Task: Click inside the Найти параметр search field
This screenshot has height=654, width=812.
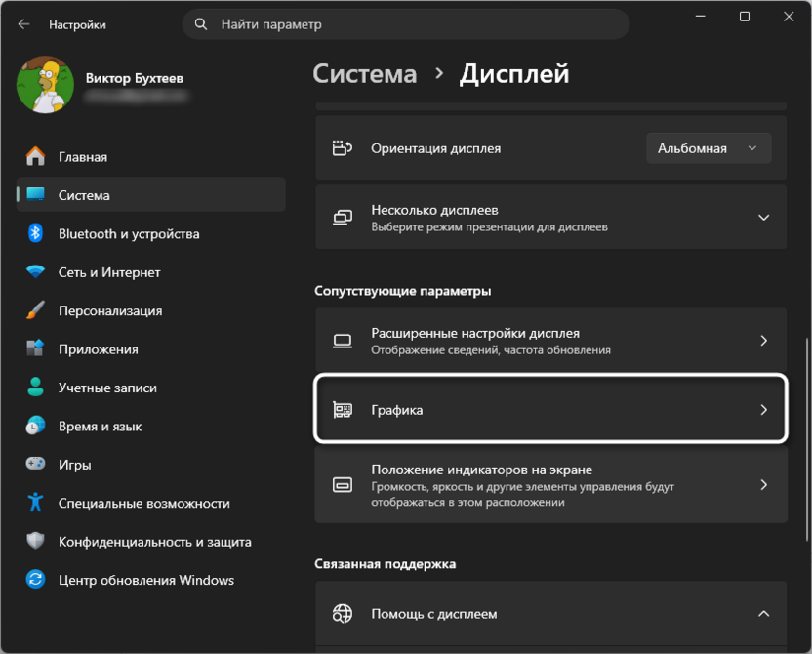Action: click(x=293, y=22)
